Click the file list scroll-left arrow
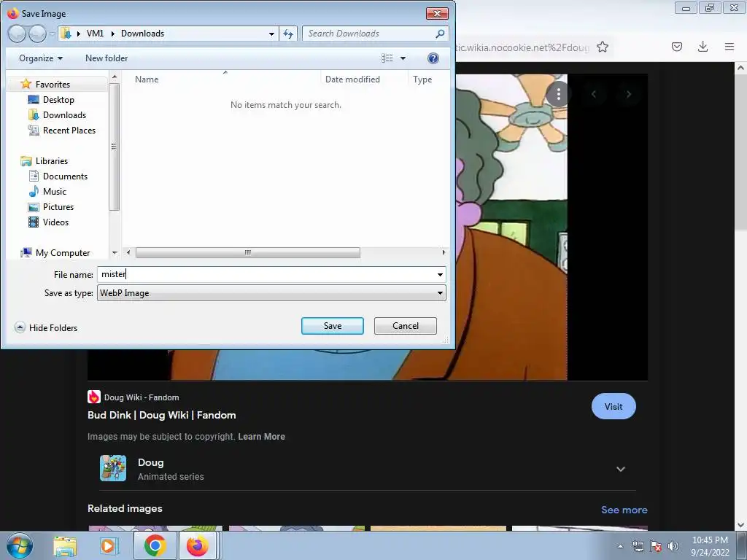Screen dimensions: 747x560 click(x=128, y=252)
